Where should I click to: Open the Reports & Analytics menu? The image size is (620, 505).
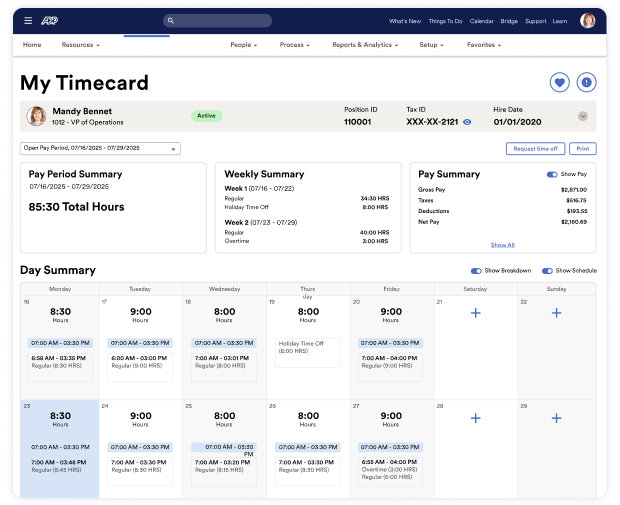(x=365, y=45)
